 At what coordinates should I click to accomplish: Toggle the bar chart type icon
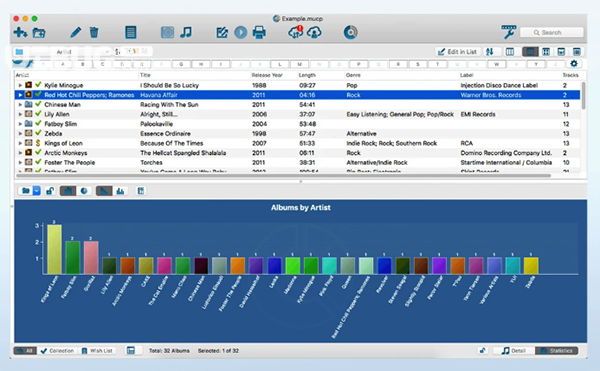pos(68,190)
